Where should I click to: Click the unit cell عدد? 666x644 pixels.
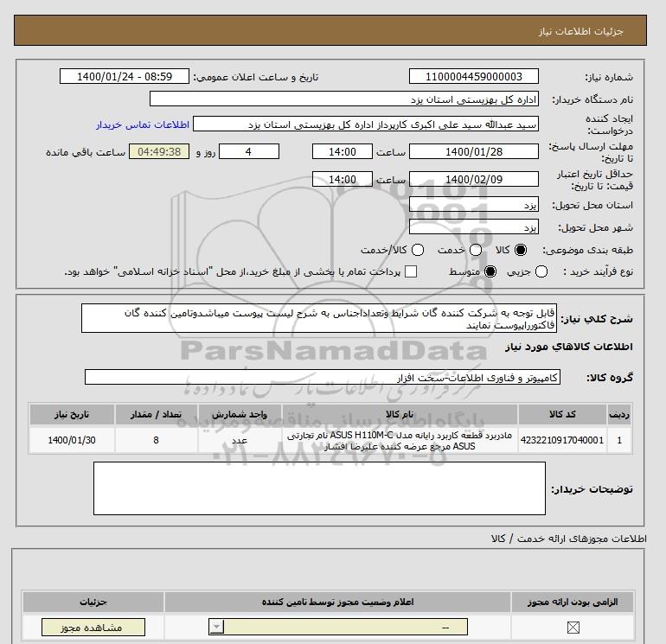[x=240, y=440]
